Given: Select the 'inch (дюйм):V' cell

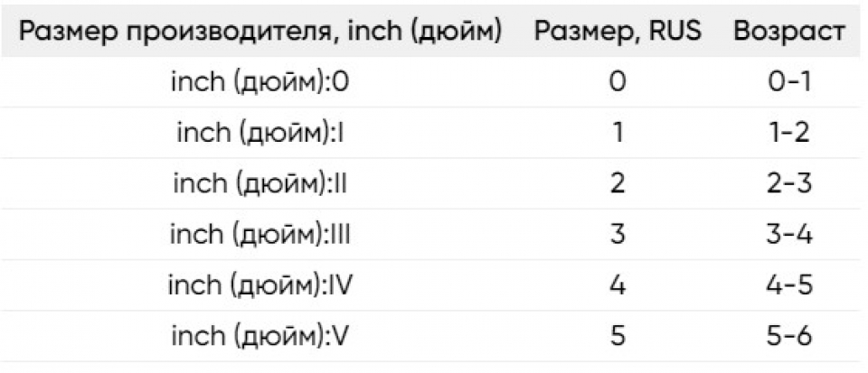Looking at the screenshot, I should tap(260, 337).
